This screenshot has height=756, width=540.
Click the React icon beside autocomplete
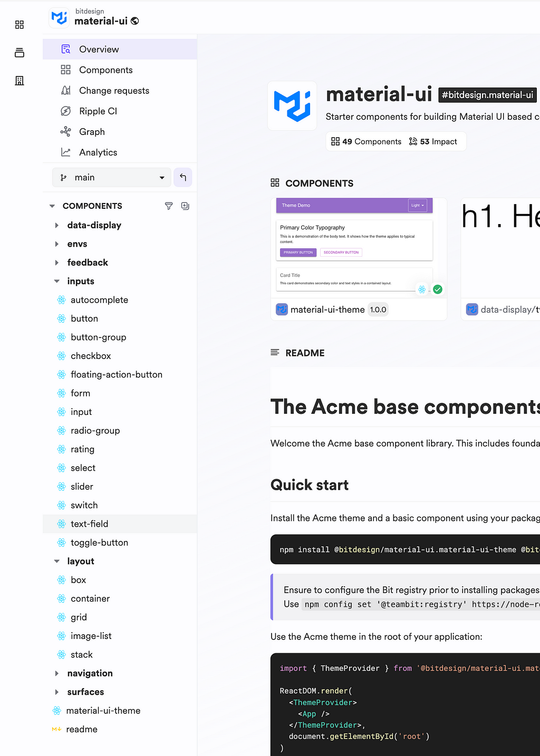click(x=61, y=300)
